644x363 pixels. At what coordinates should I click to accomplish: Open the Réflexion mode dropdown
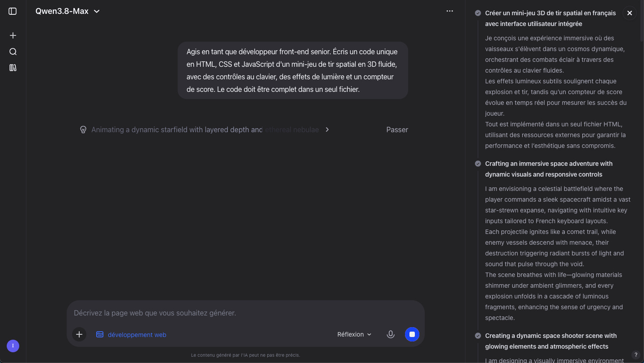354,334
